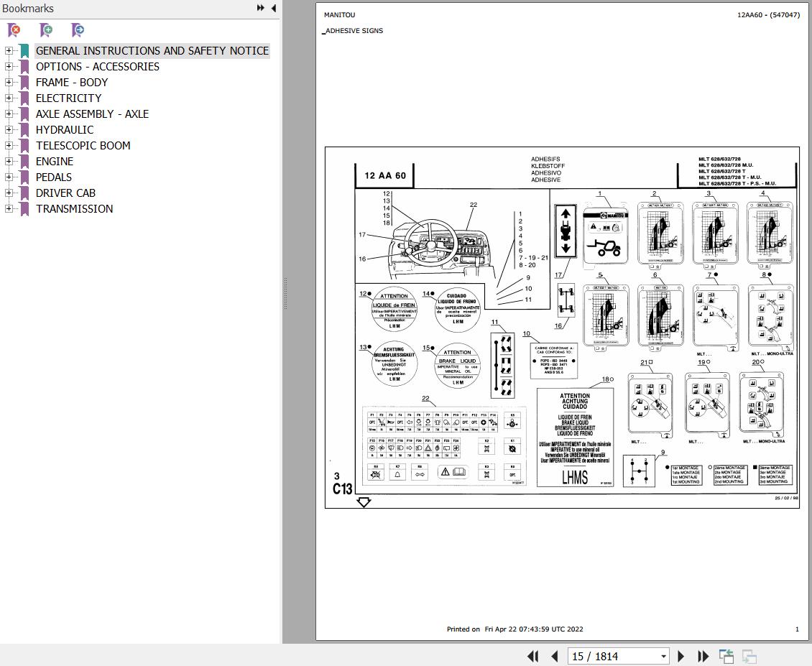Open the page number dropdown arrow
The image size is (812, 666).
663,657
